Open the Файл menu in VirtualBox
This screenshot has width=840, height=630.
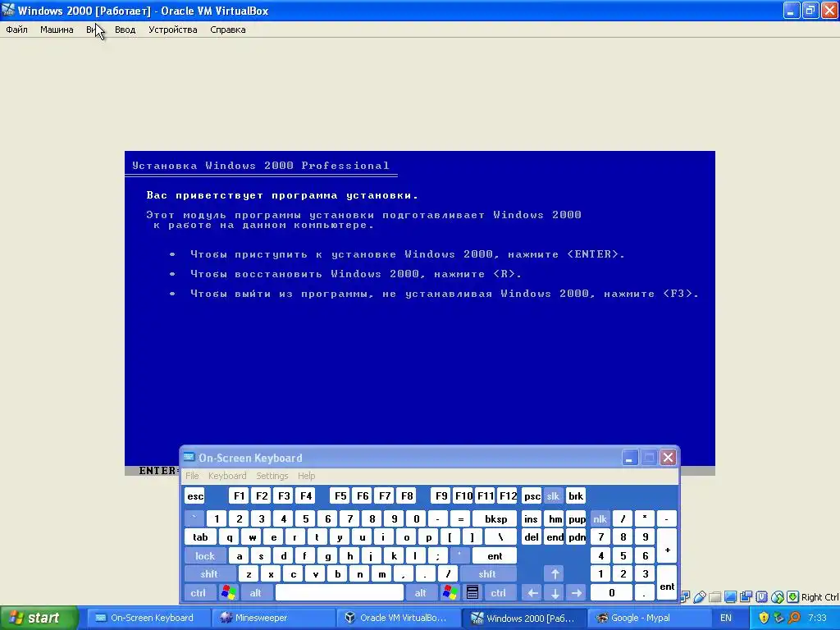coord(16,30)
